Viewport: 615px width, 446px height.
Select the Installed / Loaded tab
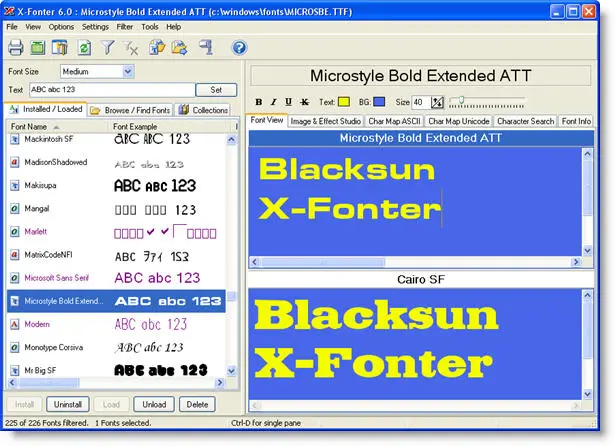46,109
